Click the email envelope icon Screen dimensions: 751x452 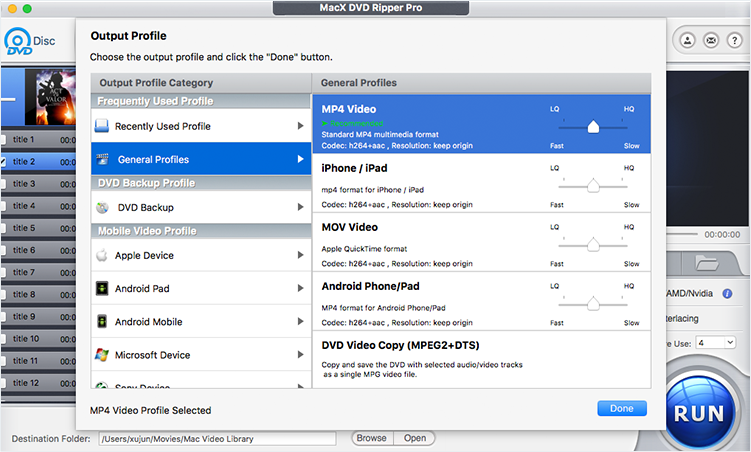tap(710, 42)
